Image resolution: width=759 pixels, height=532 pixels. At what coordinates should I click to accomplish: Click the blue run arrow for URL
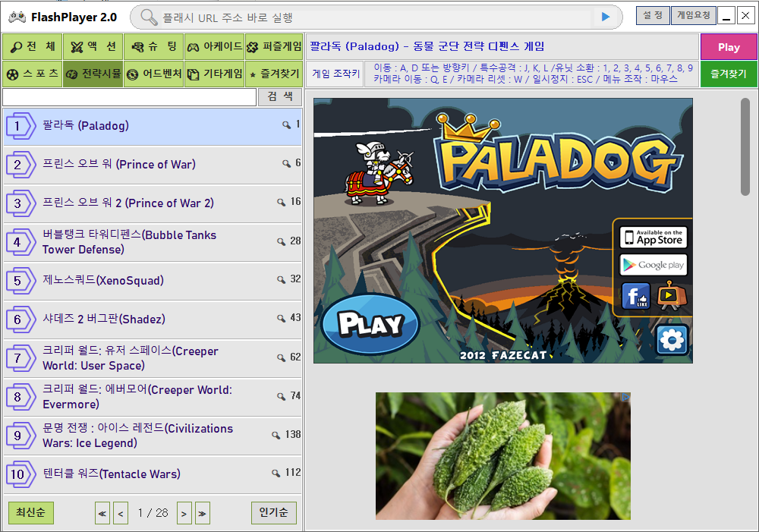606,17
